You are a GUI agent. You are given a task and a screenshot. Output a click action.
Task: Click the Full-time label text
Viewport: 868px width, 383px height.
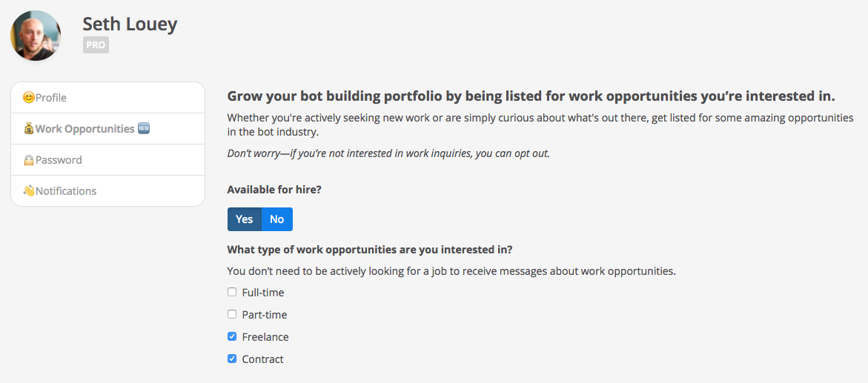(263, 293)
